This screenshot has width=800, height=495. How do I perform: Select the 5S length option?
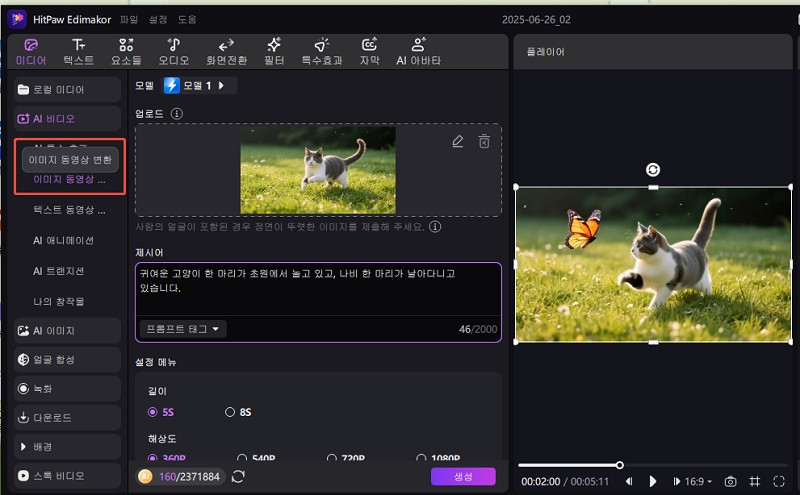click(x=161, y=412)
